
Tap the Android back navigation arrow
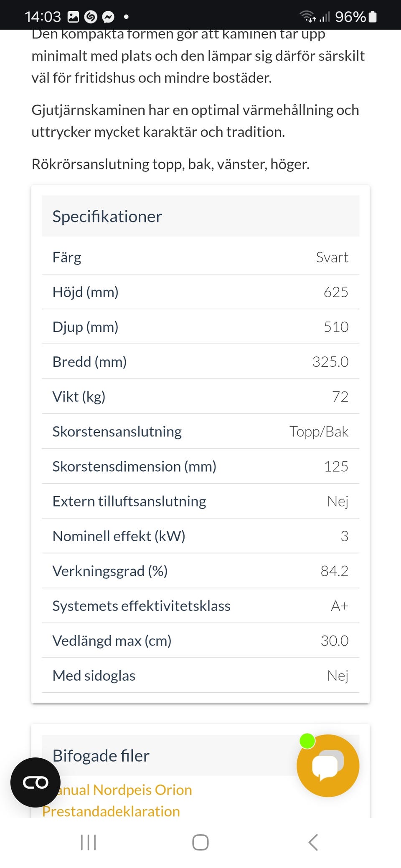pos(313,842)
